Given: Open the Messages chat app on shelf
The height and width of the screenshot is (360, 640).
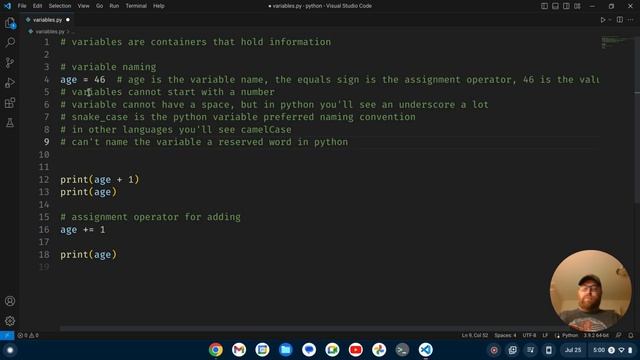Looking at the screenshot, I should tap(309, 350).
